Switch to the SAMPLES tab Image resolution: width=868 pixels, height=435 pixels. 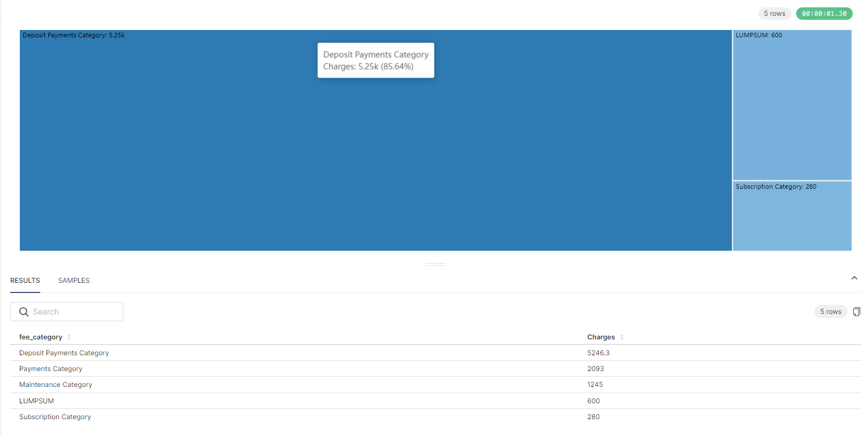(x=74, y=280)
